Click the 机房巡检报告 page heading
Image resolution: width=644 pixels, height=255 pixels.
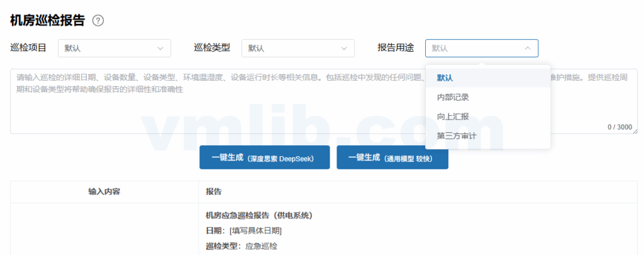47,20
